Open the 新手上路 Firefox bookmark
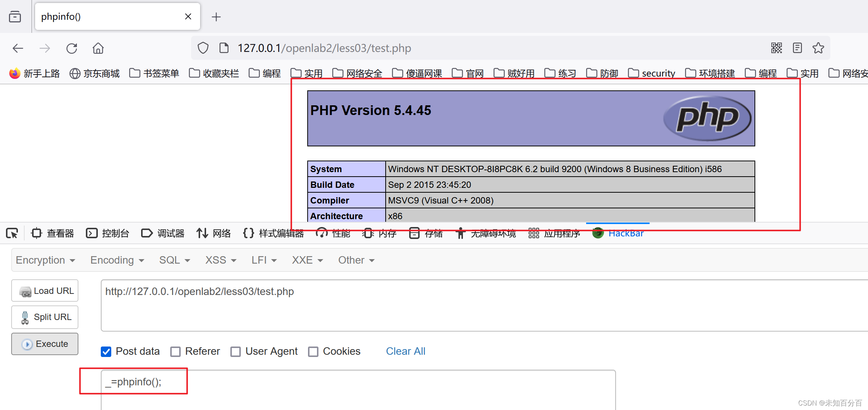868x410 pixels. [35, 73]
